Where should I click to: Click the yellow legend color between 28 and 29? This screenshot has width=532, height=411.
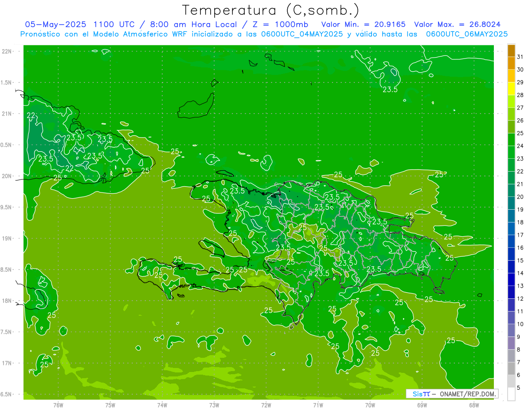coord(511,89)
